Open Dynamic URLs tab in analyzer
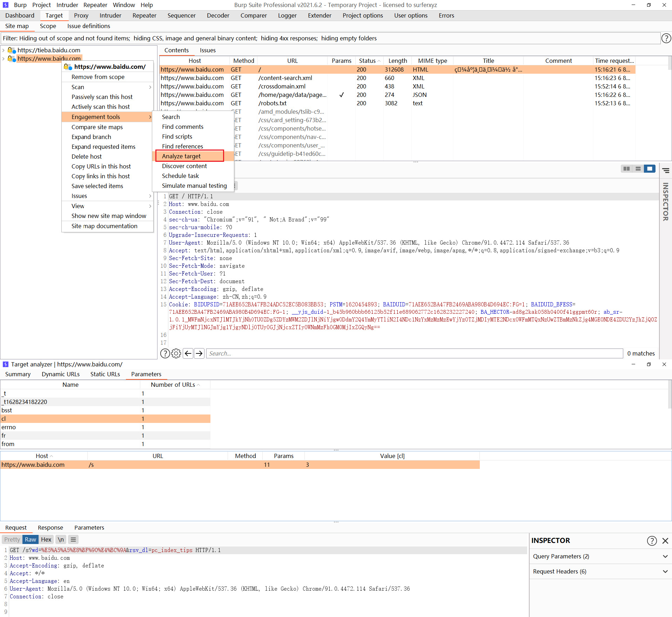 click(61, 374)
